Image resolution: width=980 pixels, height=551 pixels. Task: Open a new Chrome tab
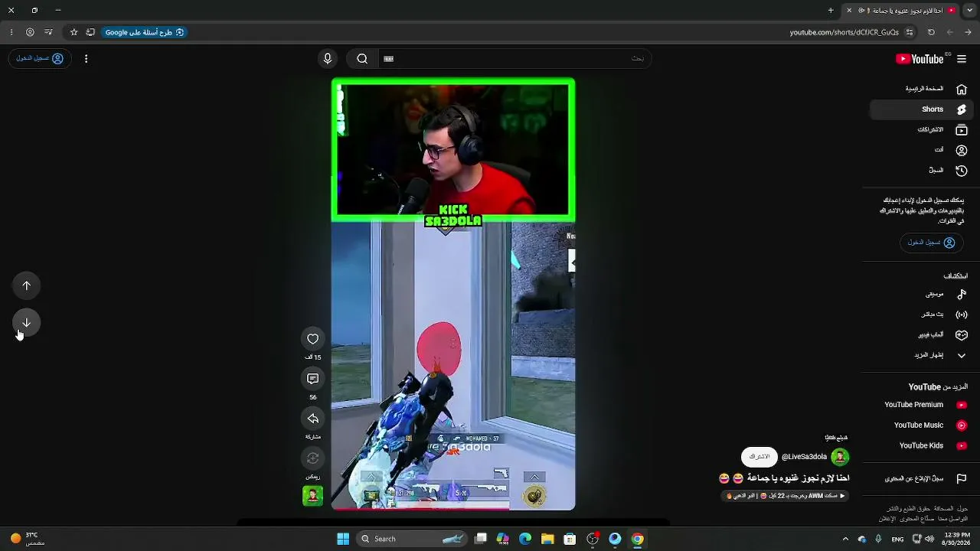(x=831, y=11)
